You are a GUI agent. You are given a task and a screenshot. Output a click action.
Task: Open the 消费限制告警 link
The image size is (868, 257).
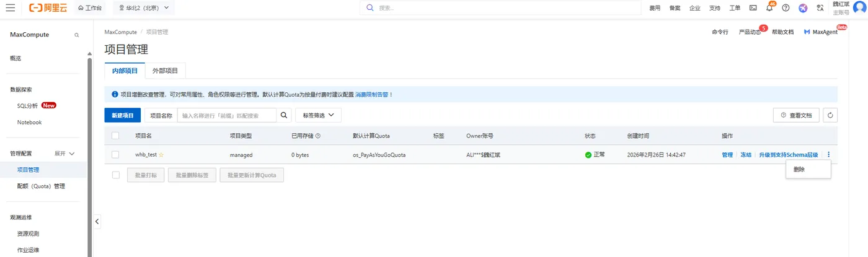coord(371,95)
